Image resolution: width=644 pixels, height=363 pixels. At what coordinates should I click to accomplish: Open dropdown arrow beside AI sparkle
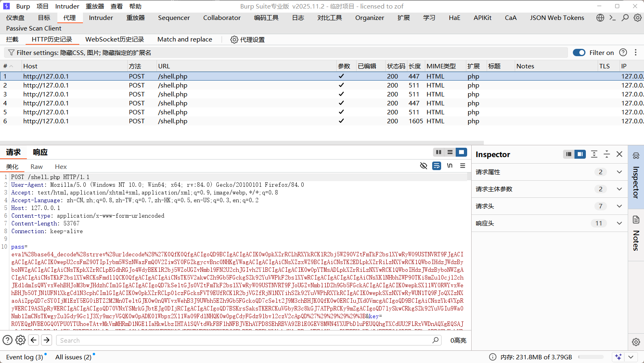coord(631,357)
